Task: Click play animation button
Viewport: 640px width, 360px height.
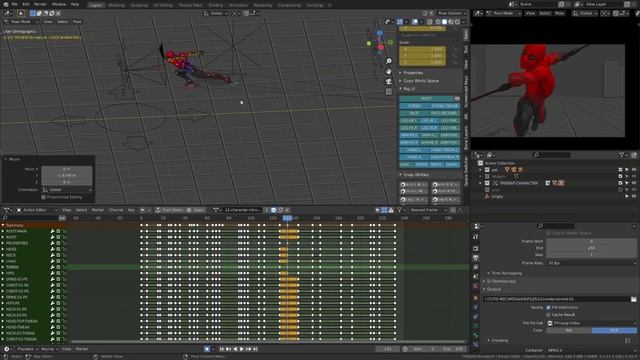Action: click(242, 349)
